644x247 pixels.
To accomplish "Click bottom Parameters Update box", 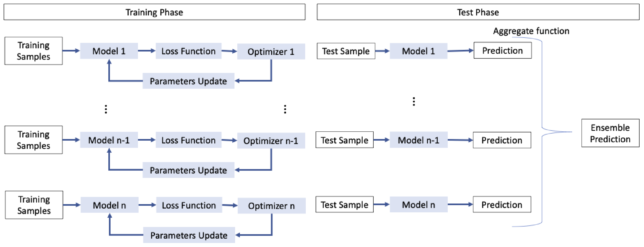I will [x=189, y=235].
